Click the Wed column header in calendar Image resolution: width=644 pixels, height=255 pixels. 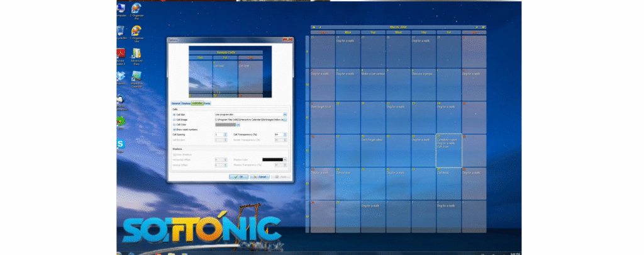tap(398, 32)
